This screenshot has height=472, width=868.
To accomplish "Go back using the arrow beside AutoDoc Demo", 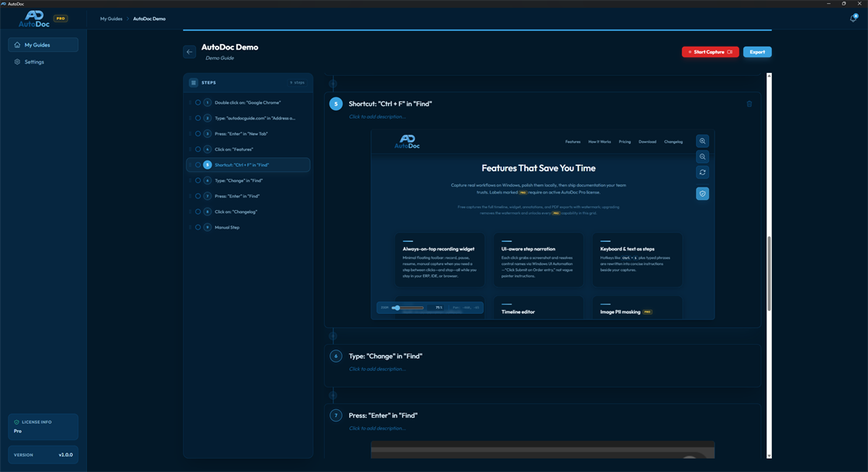I will click(189, 52).
